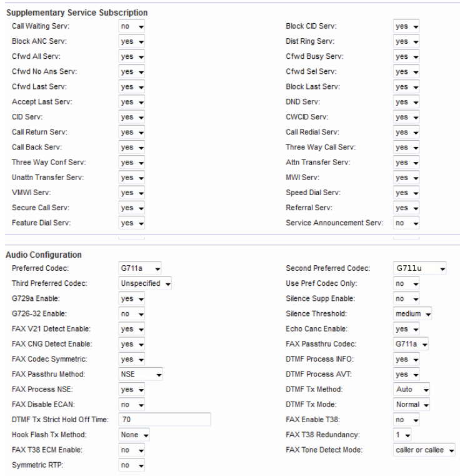Open the DND Serv dropdown
Image resolution: width=460 pixels, height=476 pixels.
tap(407, 102)
